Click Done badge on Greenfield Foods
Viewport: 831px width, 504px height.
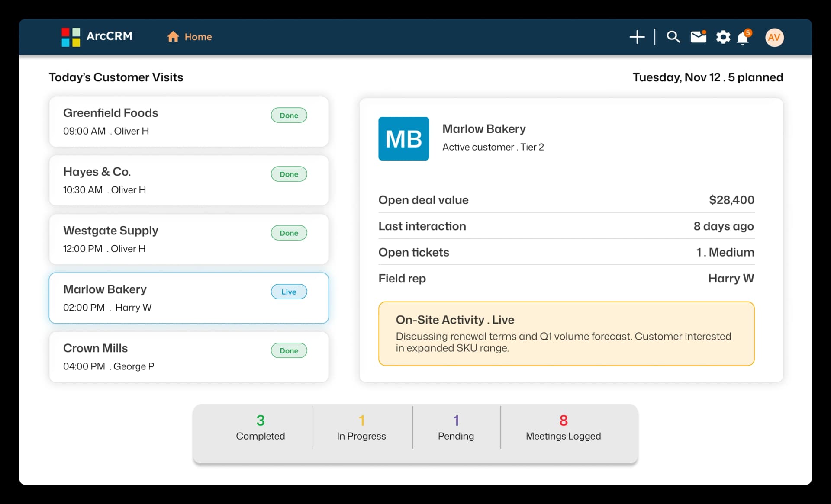point(289,115)
